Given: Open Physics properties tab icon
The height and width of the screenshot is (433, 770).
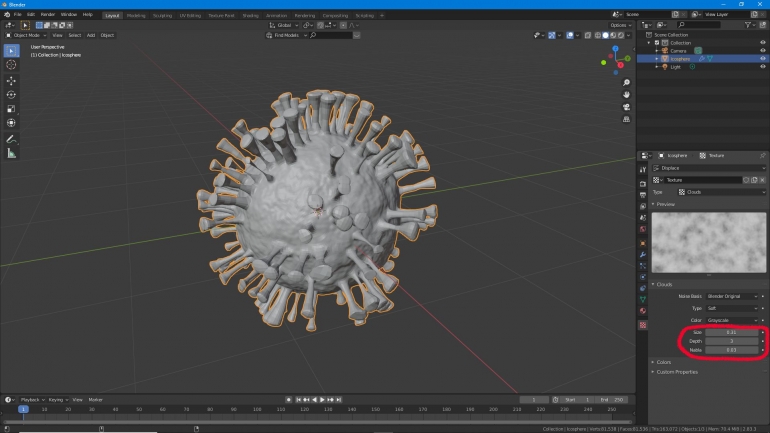Looking at the screenshot, I should (x=643, y=277).
